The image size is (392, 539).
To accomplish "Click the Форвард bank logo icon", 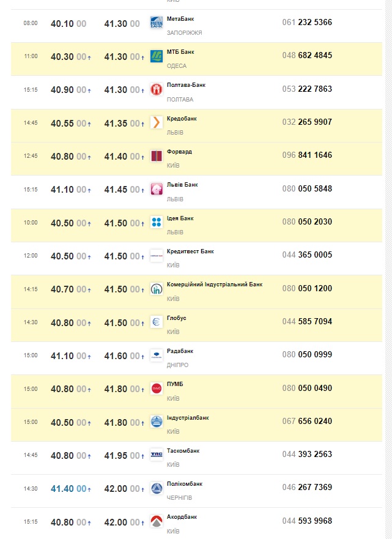I will (x=157, y=156).
